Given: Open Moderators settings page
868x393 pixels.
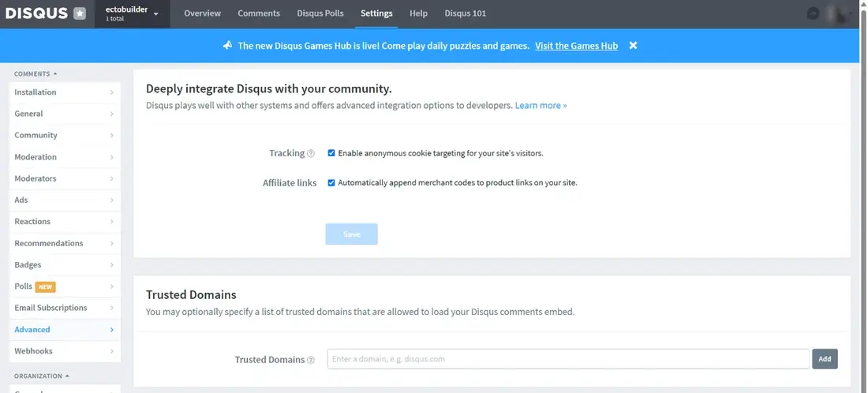Looking at the screenshot, I should (65, 178).
